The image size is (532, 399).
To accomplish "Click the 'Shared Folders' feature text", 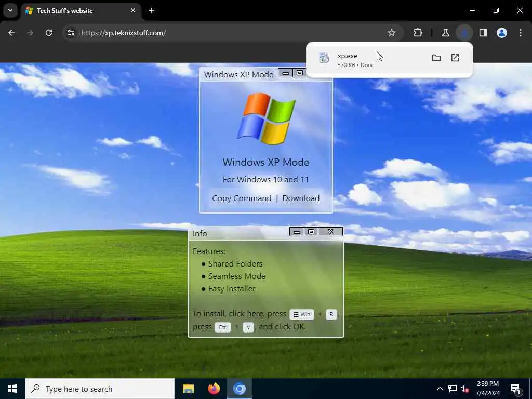I will pyautogui.click(x=235, y=263).
